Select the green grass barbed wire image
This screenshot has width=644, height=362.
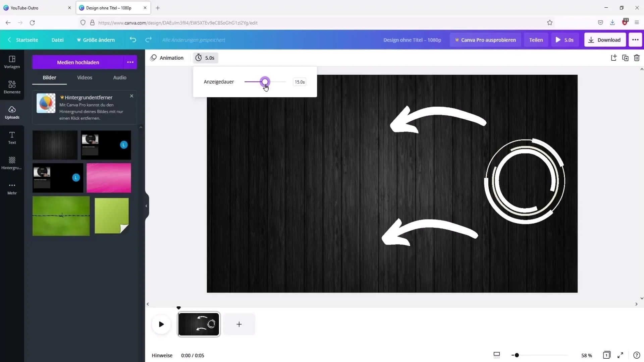pos(61,216)
